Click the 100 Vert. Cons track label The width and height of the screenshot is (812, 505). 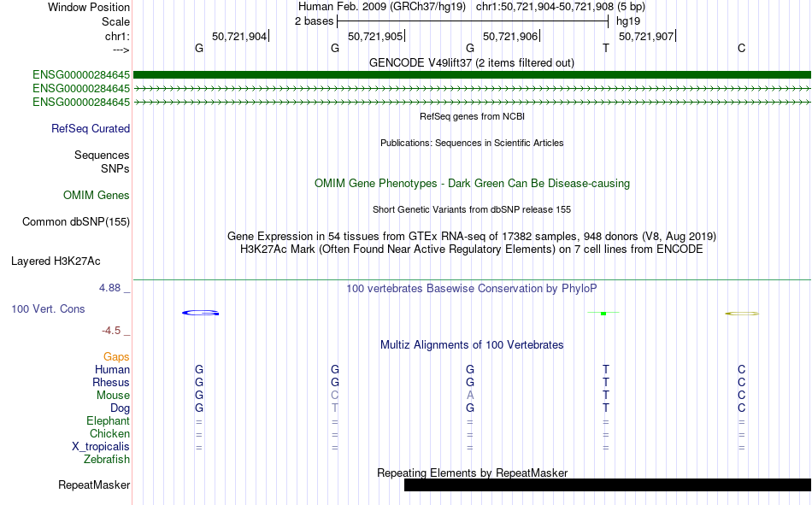click(48, 308)
